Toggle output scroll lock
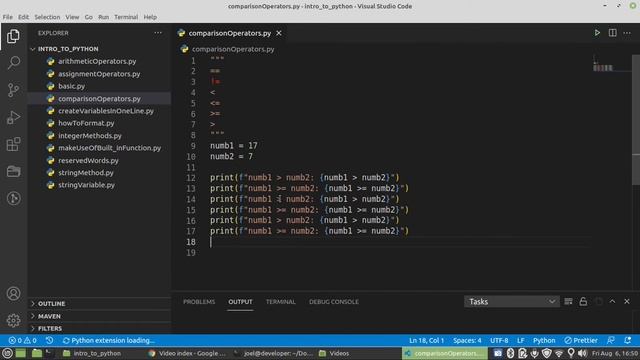The image size is (640, 360). click(x=583, y=302)
